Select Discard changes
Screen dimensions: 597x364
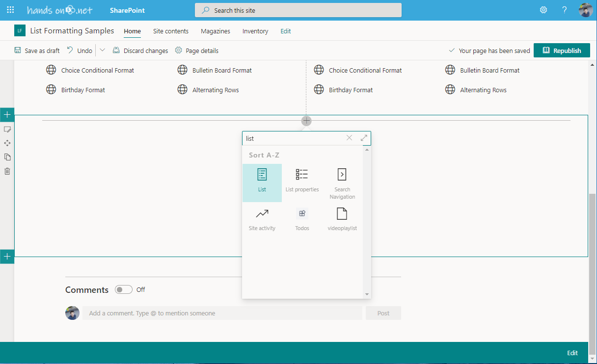click(x=140, y=50)
